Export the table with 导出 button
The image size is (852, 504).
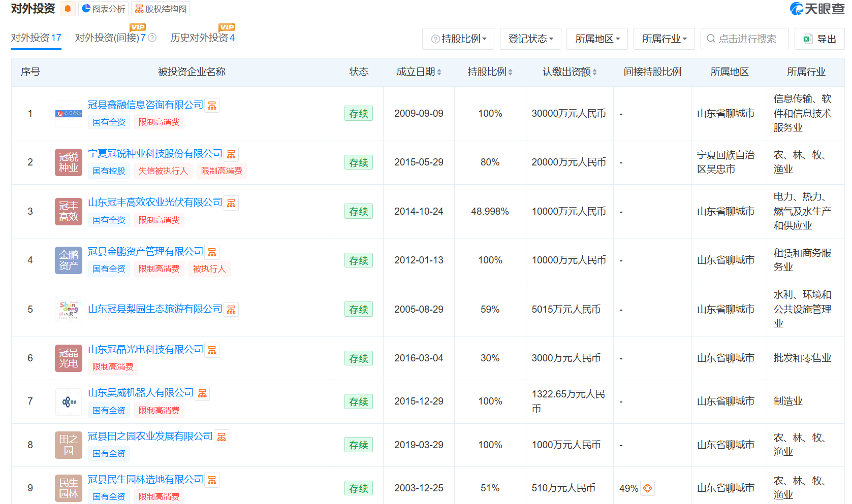819,39
